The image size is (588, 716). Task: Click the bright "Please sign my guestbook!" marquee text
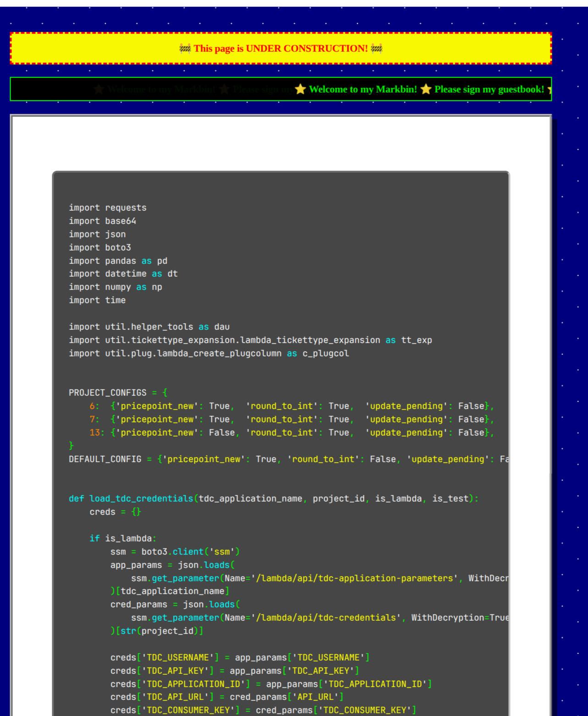tap(489, 89)
